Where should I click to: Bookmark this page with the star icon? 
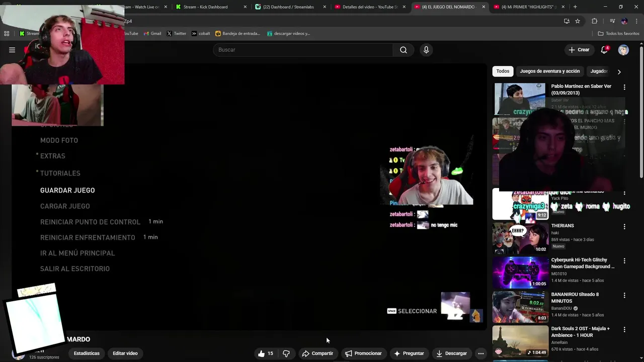(x=578, y=21)
